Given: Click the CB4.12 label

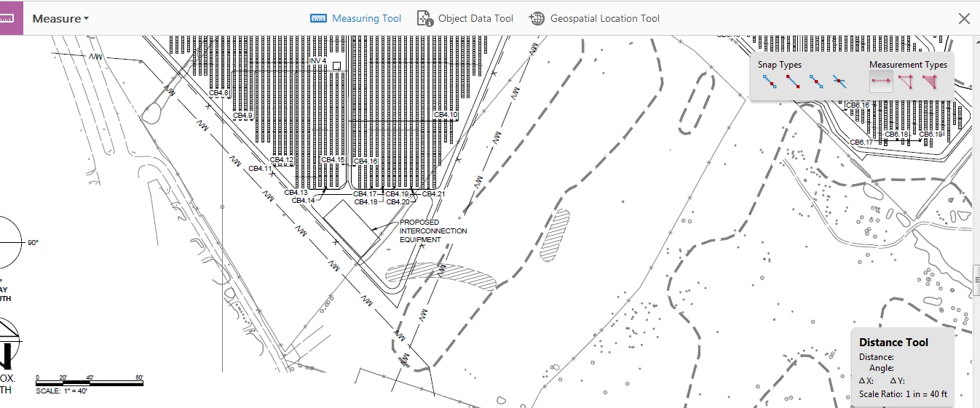Looking at the screenshot, I should point(282,159).
